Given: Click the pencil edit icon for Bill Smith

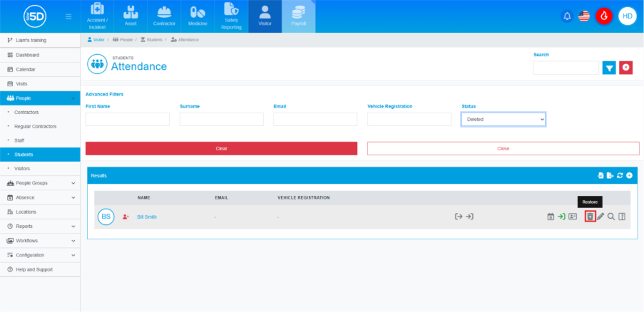Looking at the screenshot, I should pos(600,217).
